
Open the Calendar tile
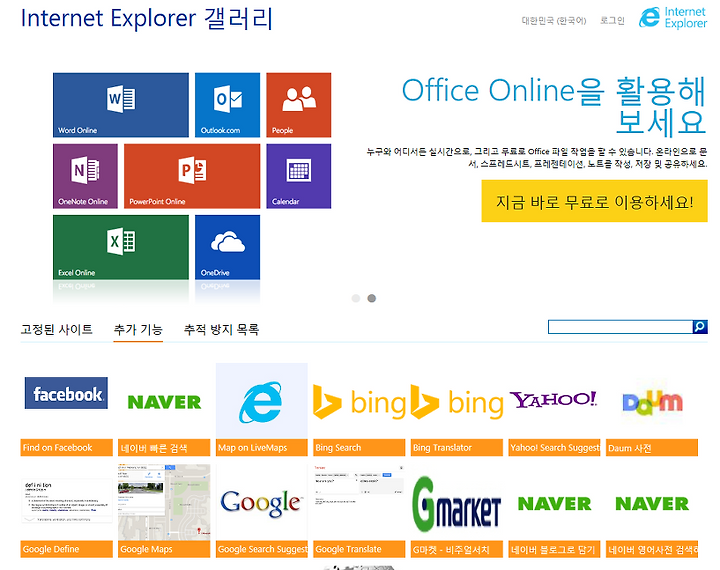click(x=298, y=176)
